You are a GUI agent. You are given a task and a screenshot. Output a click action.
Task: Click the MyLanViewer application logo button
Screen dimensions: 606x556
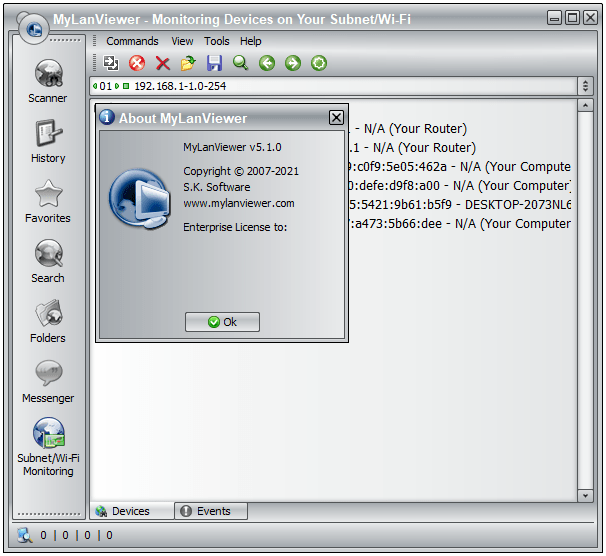point(34,29)
